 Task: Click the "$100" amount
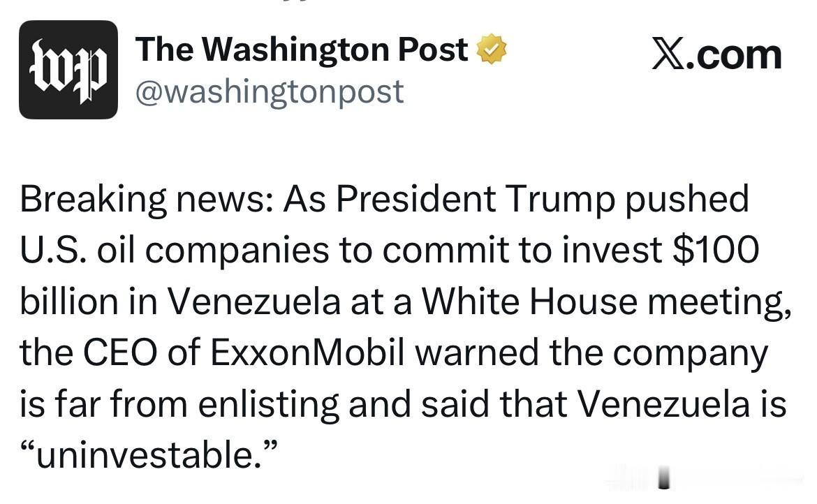[715, 251]
